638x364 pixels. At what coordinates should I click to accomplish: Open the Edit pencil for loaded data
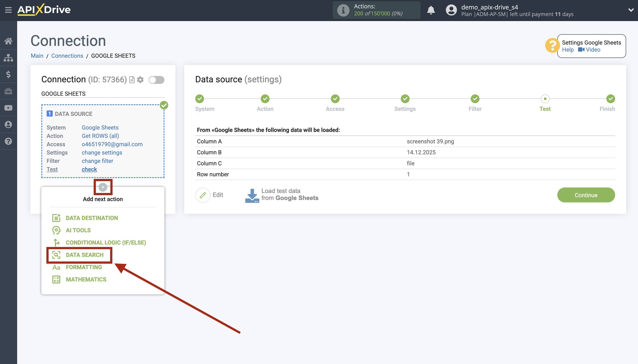pyautogui.click(x=203, y=195)
